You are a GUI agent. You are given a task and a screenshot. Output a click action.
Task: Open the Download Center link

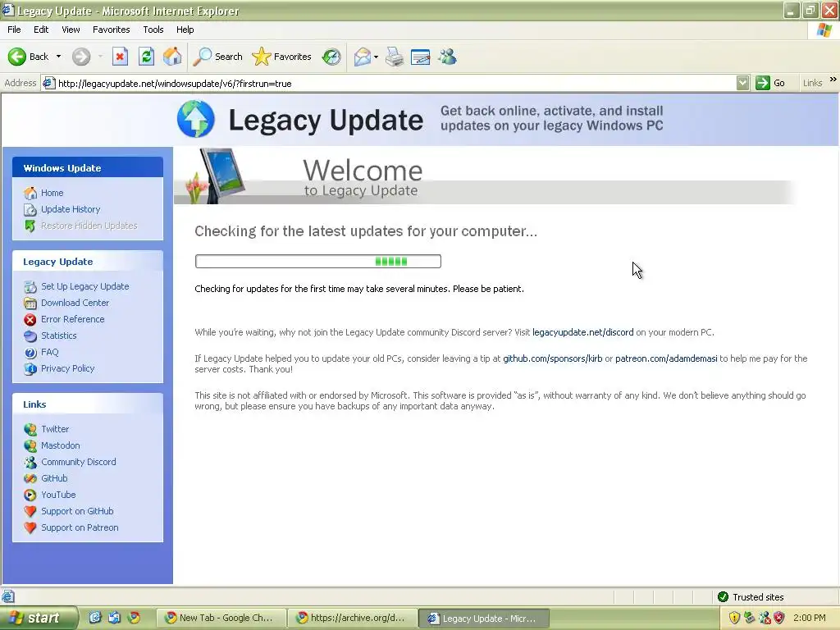tap(75, 303)
